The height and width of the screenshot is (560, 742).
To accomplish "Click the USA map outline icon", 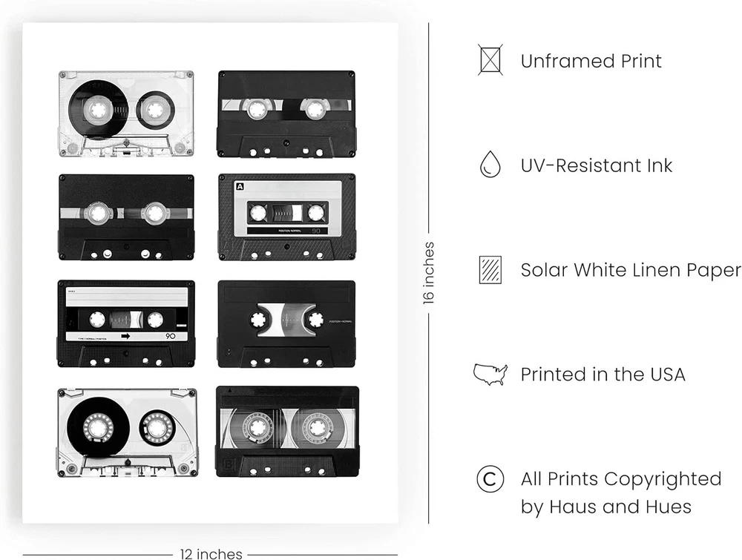I will pyautogui.click(x=490, y=374).
